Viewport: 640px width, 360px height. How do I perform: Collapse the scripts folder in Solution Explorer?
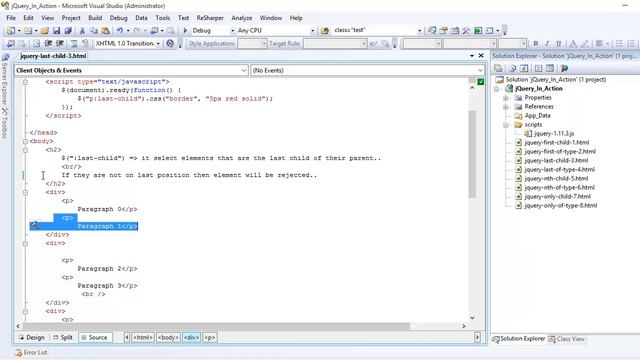point(506,125)
